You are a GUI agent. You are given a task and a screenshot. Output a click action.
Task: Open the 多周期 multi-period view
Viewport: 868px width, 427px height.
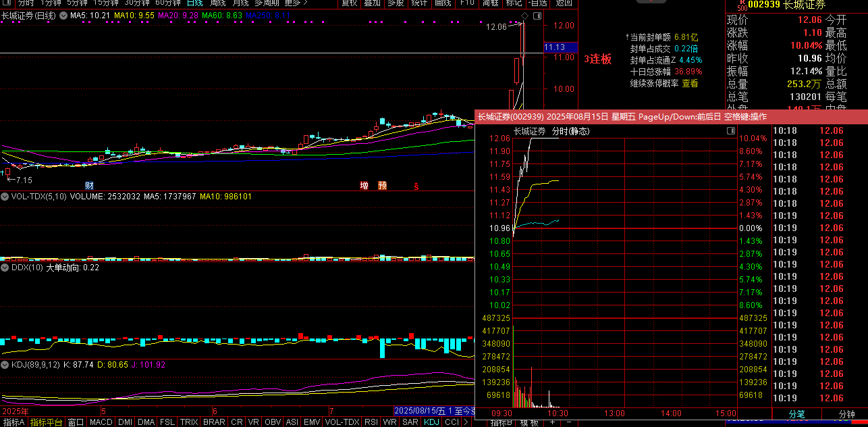click(267, 3)
